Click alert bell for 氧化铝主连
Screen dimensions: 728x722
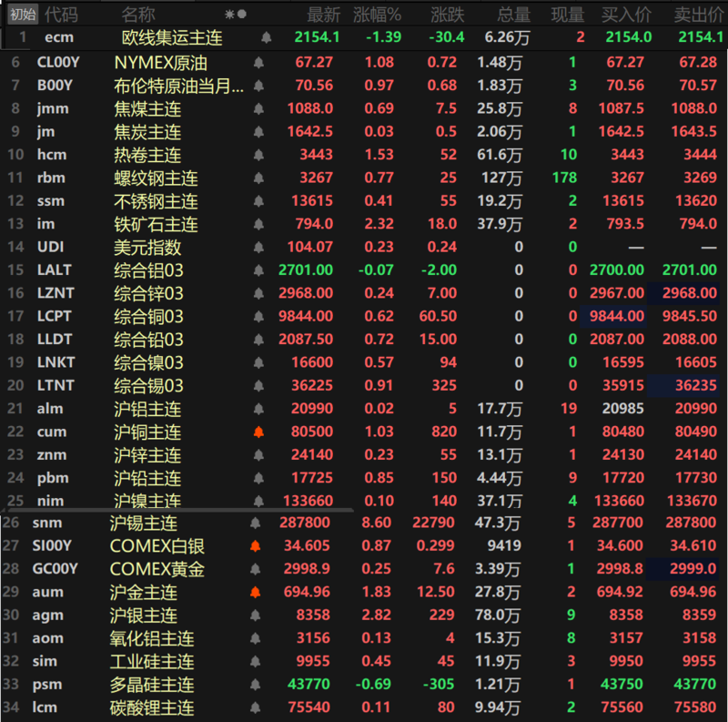pyautogui.click(x=255, y=638)
